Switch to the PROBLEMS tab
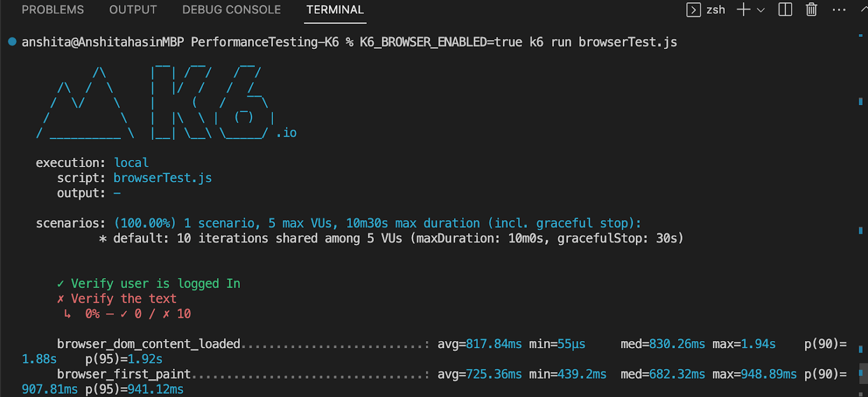 click(x=53, y=9)
